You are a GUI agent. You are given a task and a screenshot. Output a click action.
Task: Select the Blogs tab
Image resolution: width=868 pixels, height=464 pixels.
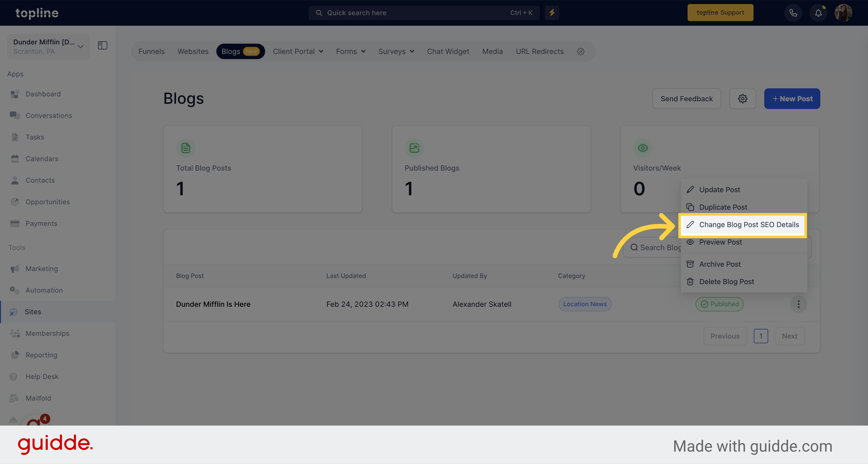click(240, 52)
